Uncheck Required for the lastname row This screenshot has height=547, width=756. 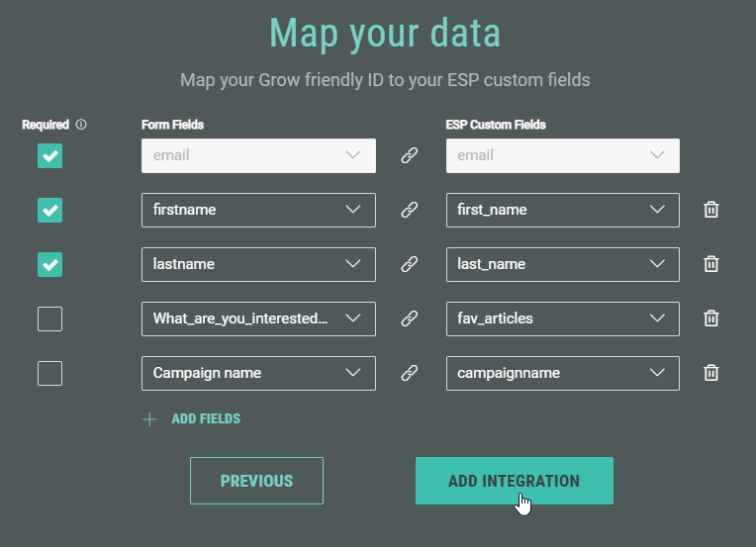(49, 264)
